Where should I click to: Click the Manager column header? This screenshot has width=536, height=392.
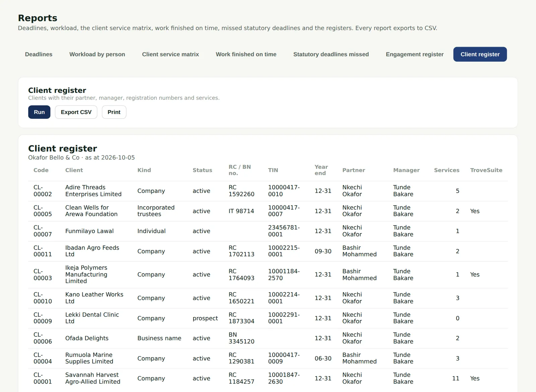click(406, 170)
